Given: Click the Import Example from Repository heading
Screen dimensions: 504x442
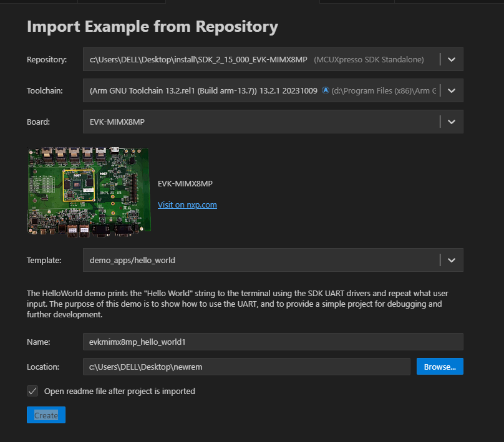Looking at the screenshot, I should (152, 27).
